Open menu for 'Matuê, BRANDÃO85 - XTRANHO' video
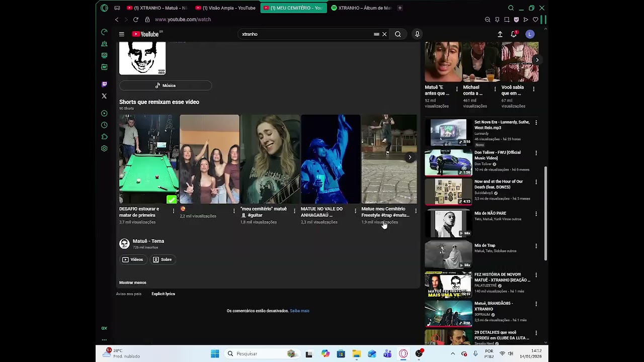The height and width of the screenshot is (362, 644). click(536, 304)
